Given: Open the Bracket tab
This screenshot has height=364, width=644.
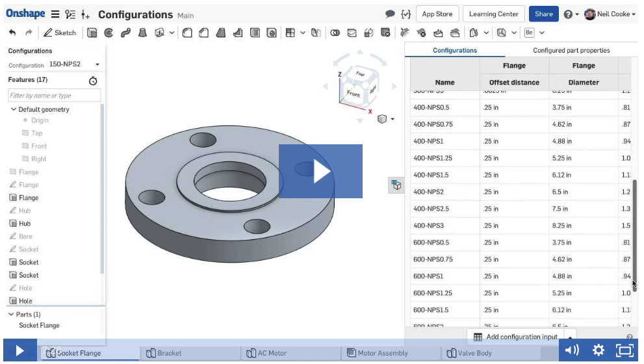Looking at the screenshot, I should 169,353.
